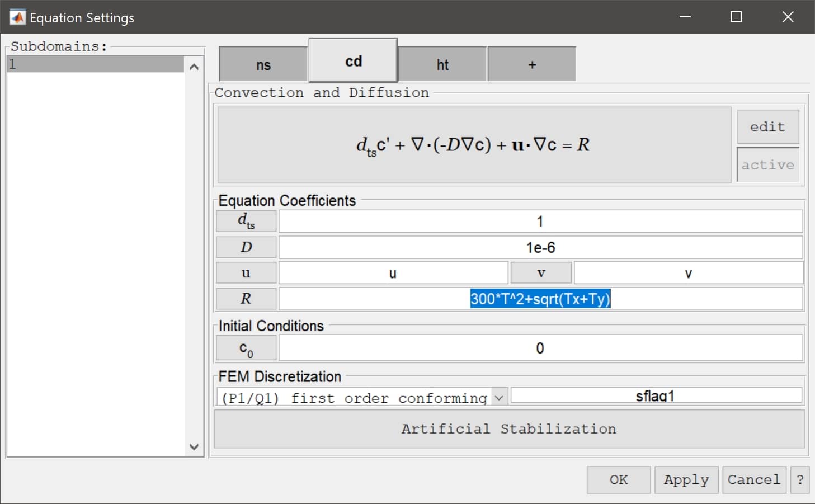Click the c0 initial condition label
Viewport: 815px width, 504px height.
pos(246,348)
